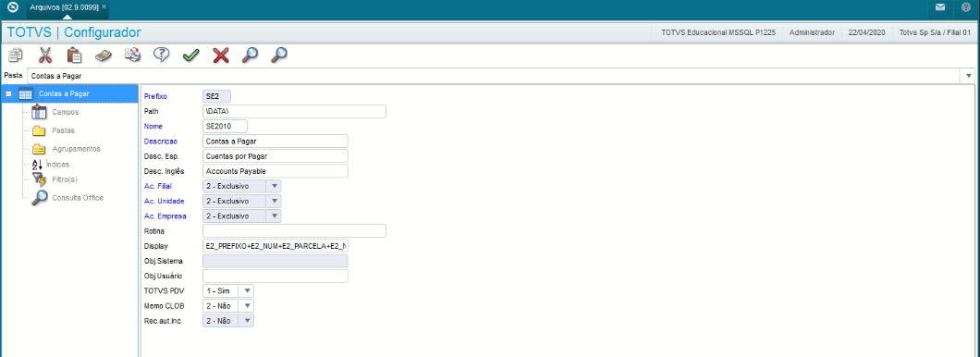Click the clipboard Paste icon
The image size is (980, 357).
point(74,55)
